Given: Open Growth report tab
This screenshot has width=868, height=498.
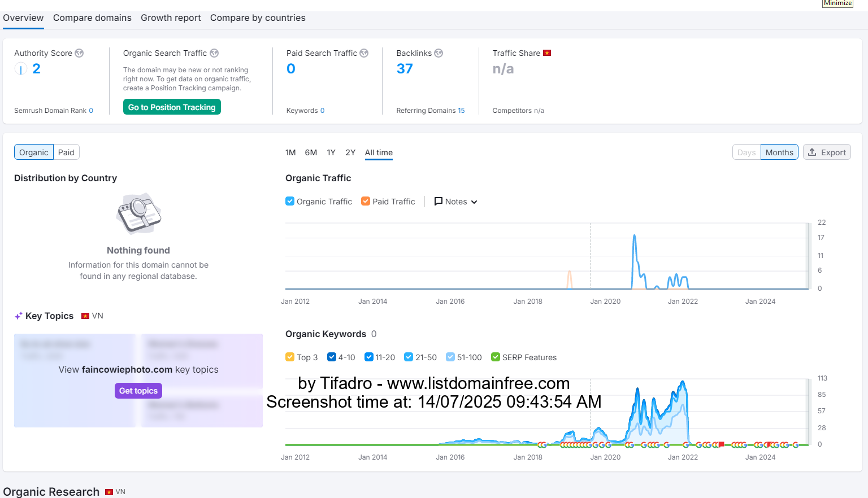Looking at the screenshot, I should tap(171, 18).
